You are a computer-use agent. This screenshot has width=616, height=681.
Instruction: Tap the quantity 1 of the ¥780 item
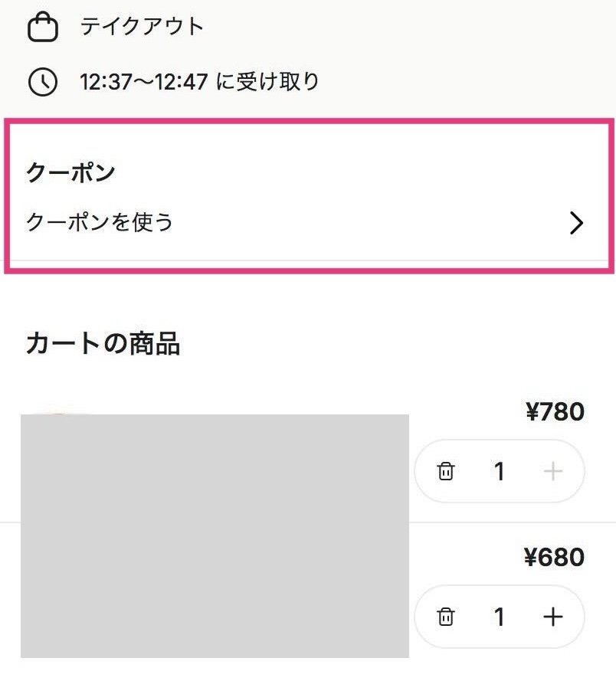point(500,472)
